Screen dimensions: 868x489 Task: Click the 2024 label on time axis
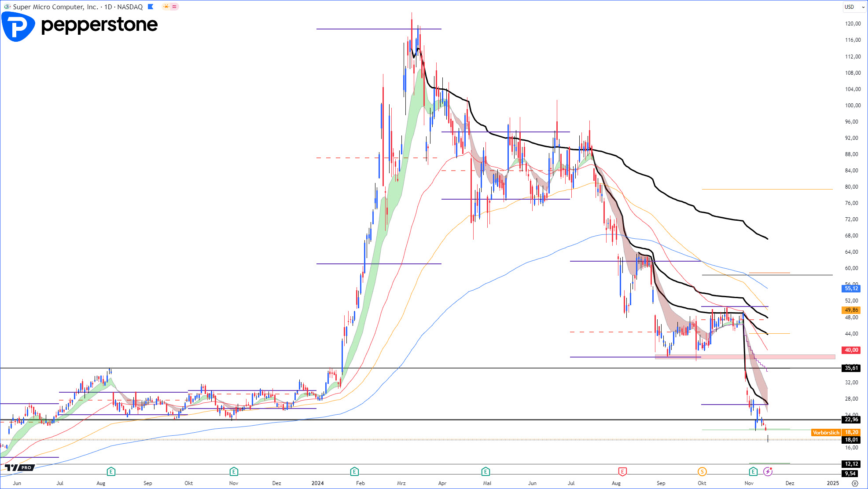tap(317, 483)
